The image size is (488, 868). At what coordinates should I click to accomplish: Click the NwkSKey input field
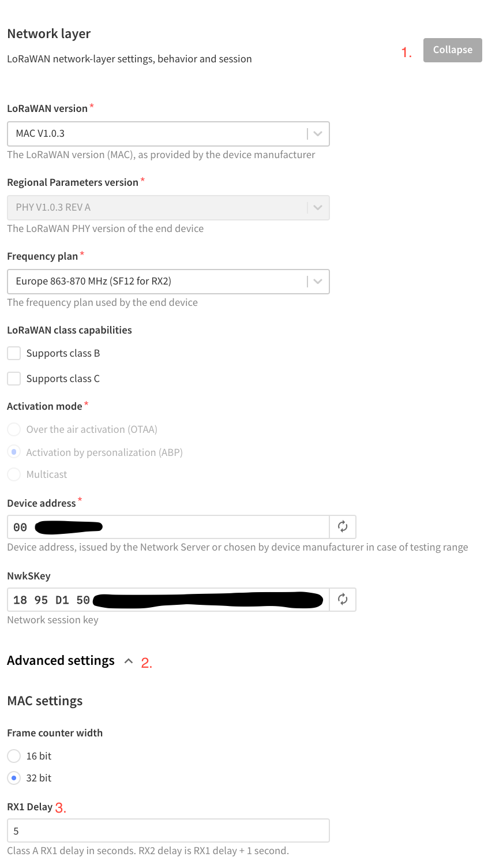[x=167, y=600]
